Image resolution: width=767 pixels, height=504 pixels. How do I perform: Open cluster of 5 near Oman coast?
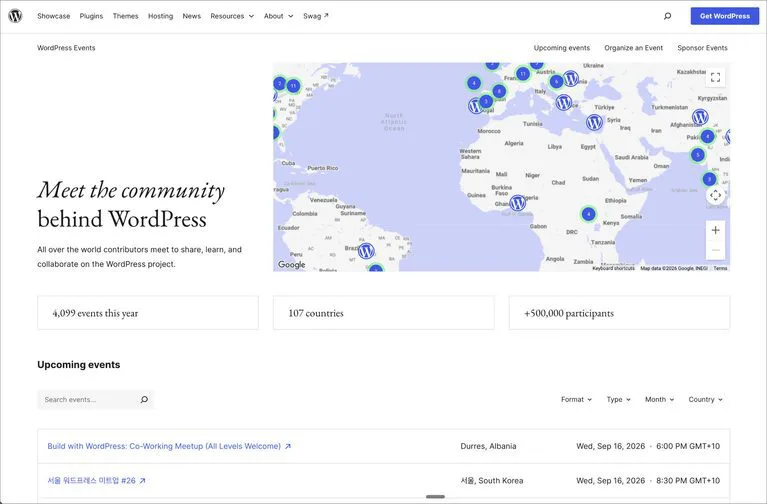[698, 155]
